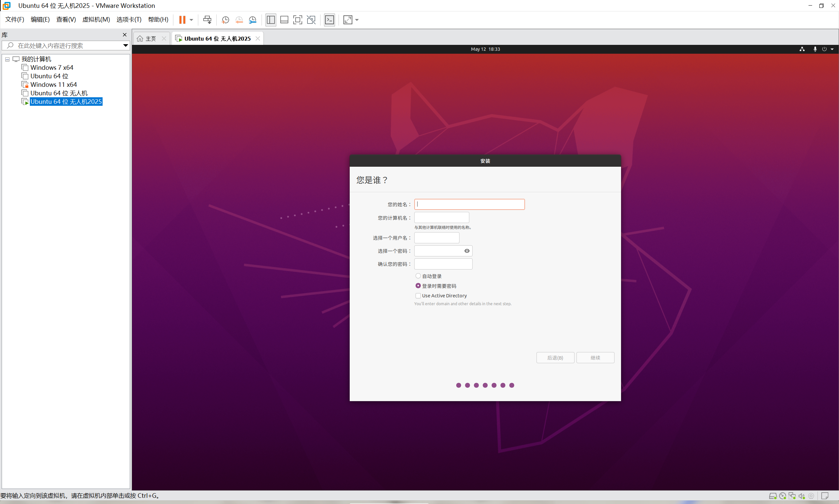The image size is (839, 504).
Task: Select Ubuntu 64 位 无人机2025 in the library
Action: [66, 102]
